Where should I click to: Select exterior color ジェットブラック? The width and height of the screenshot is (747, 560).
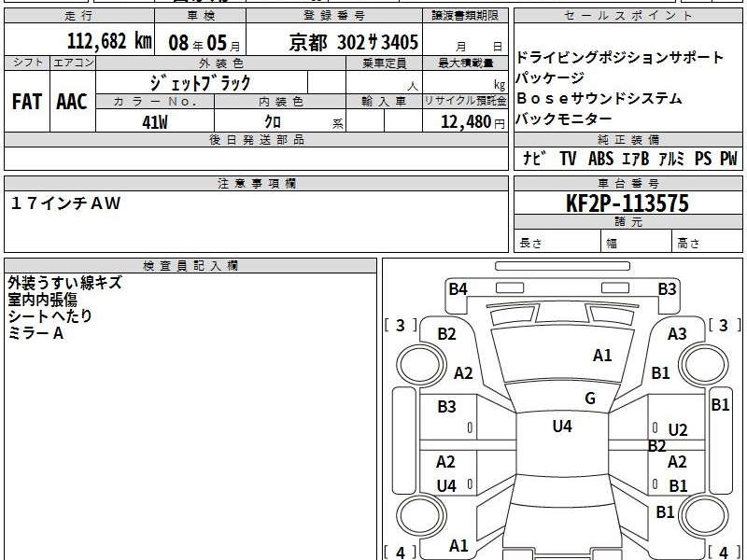click(200, 83)
